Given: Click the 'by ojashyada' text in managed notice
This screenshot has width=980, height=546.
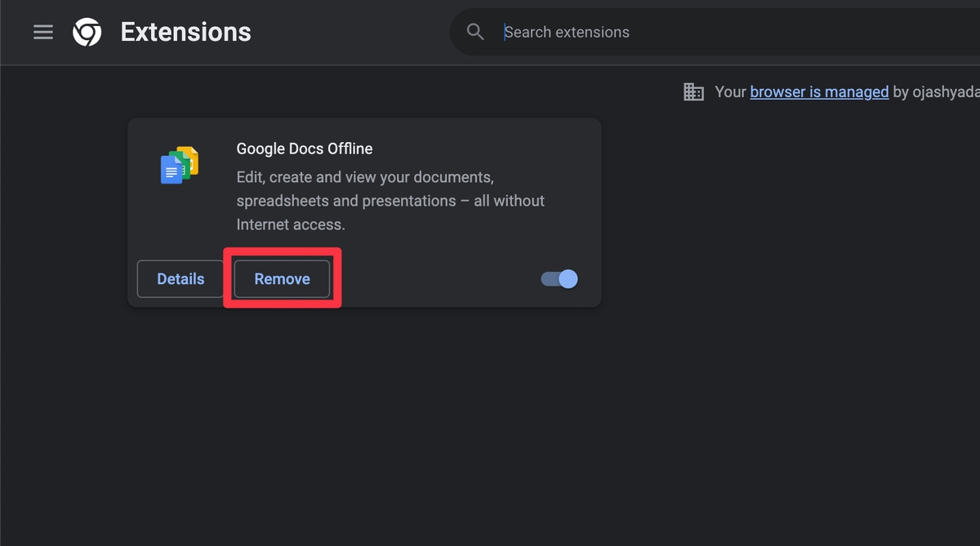Looking at the screenshot, I should [935, 91].
